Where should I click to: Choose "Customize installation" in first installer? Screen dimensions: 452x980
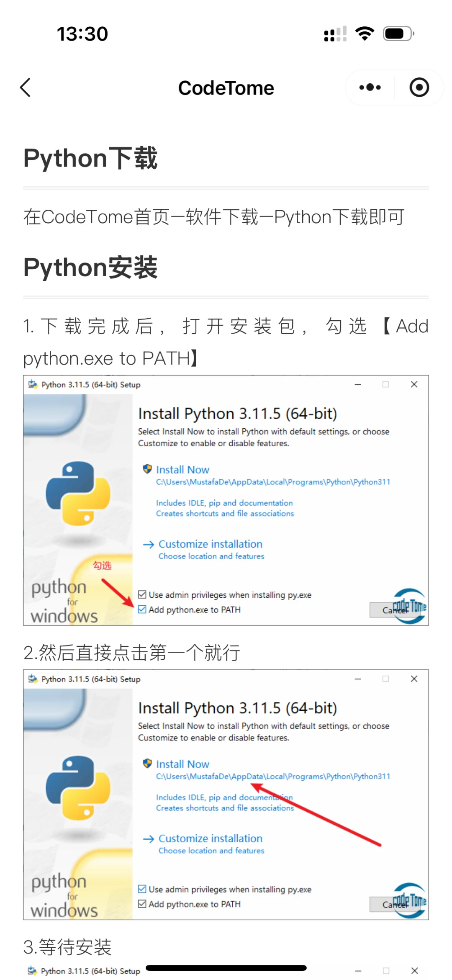click(x=210, y=544)
